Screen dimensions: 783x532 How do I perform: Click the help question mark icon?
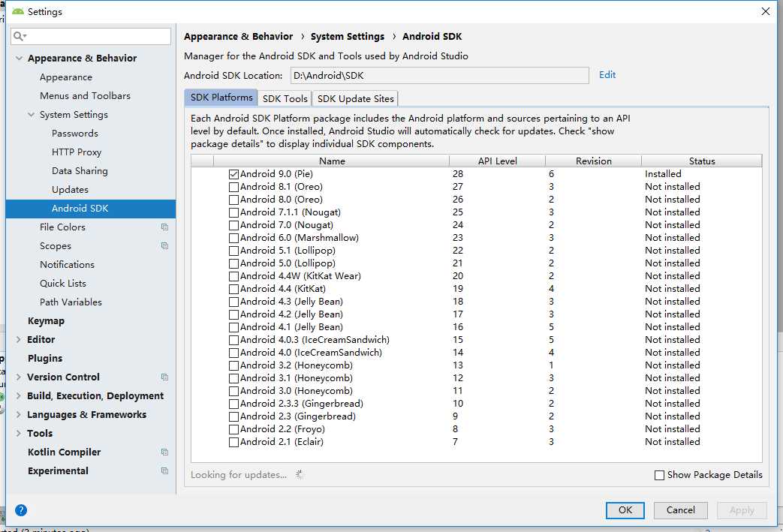21,510
